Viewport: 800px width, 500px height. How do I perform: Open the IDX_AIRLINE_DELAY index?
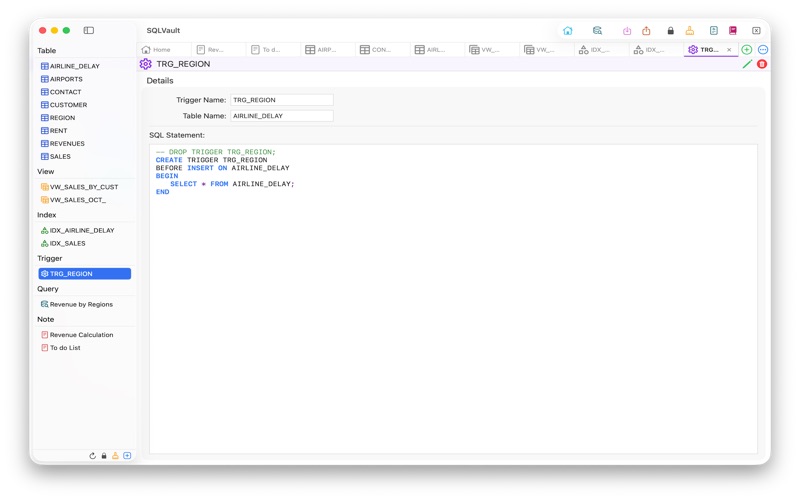point(84,230)
